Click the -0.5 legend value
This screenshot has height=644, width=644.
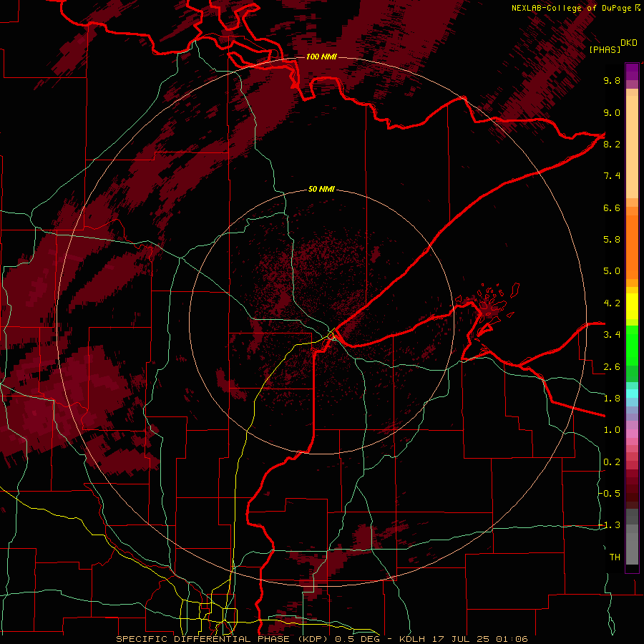[x=610, y=493]
